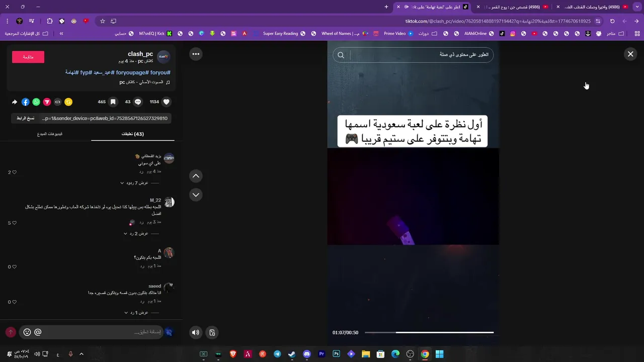
Task: Share to WhatsApp
Action: (x=36, y=102)
